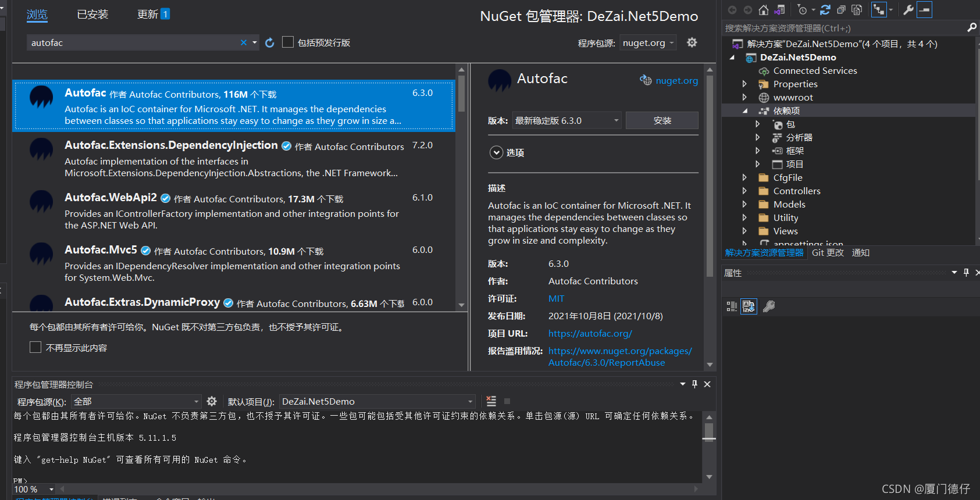980x500 pixels.
Task: Sort properties alphabetically
Action: pos(749,306)
